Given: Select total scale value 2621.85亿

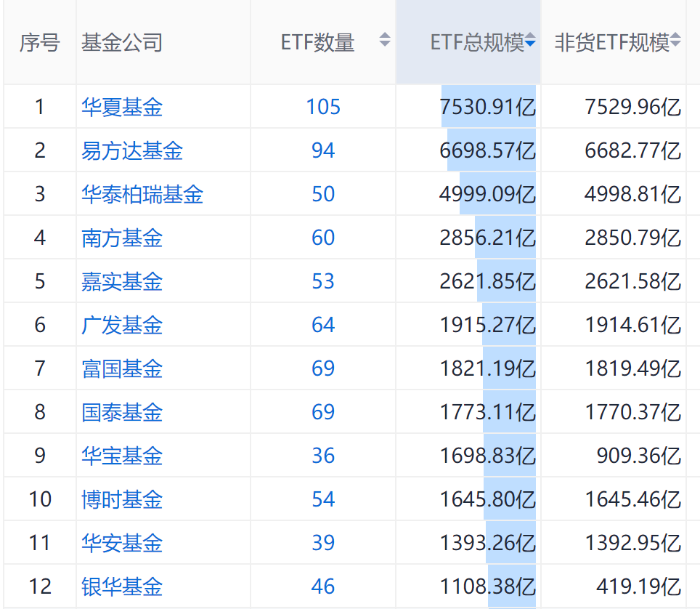Looking at the screenshot, I should [487, 281].
